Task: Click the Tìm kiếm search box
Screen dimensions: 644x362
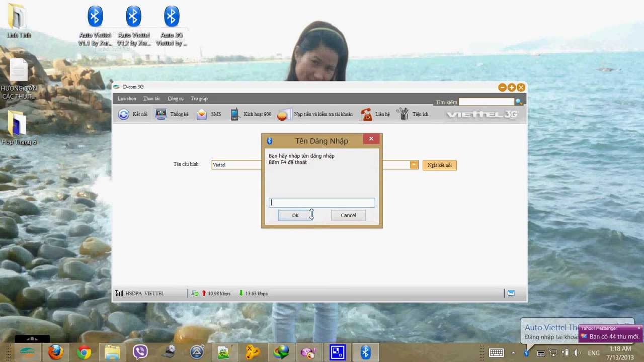Action: [x=487, y=102]
